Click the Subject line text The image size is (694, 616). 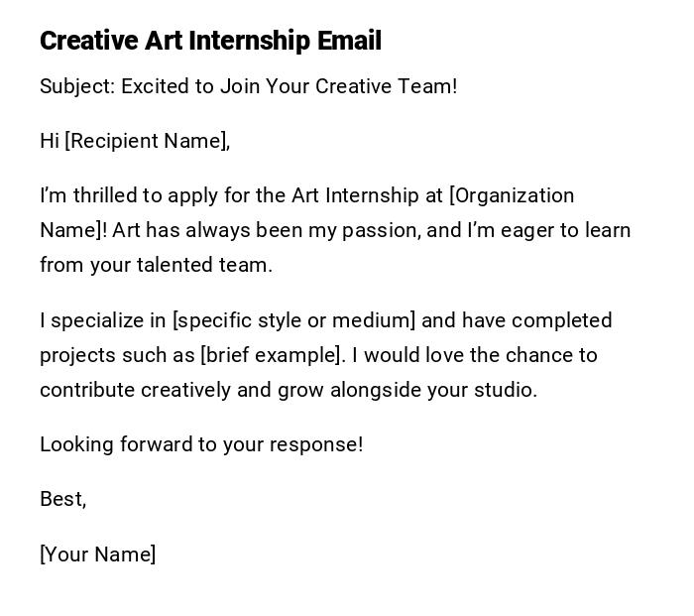[x=248, y=86]
